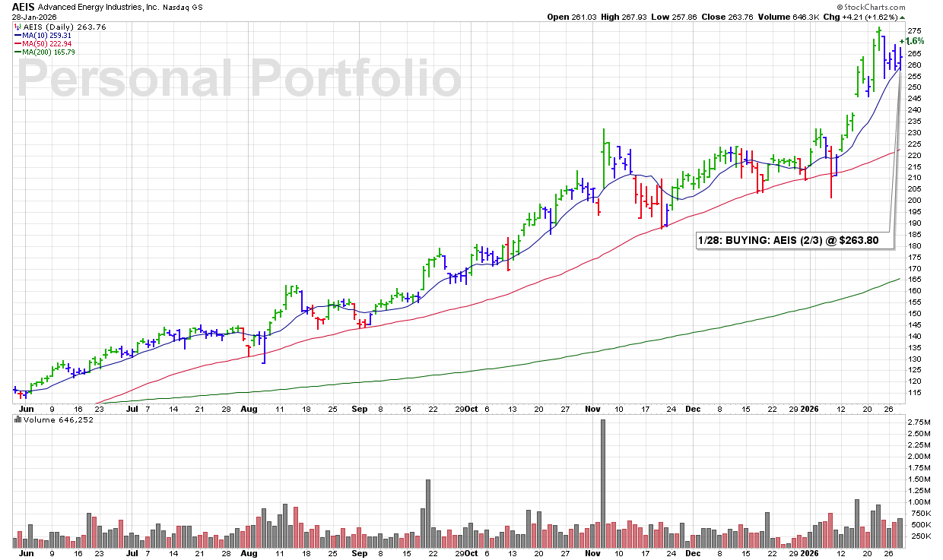Click the blue MA(10) legend line marker
This screenshot has height=560, width=943.
16,36
